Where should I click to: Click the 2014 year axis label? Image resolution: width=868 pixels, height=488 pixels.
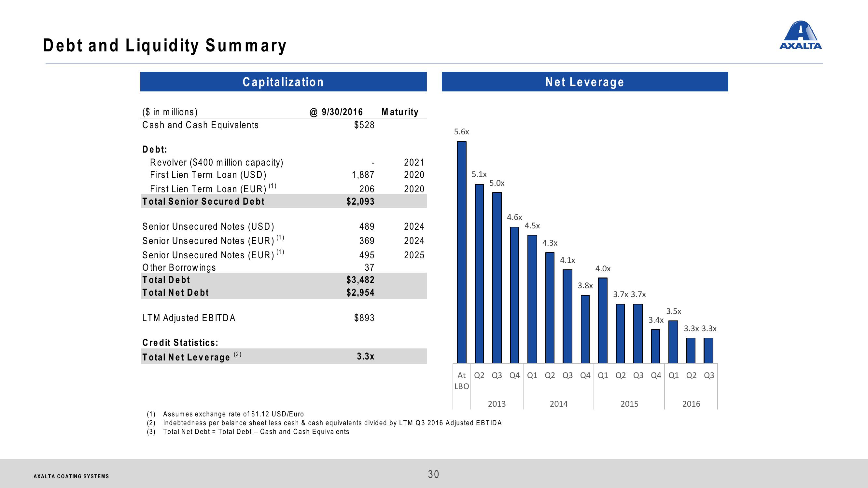pyautogui.click(x=559, y=404)
